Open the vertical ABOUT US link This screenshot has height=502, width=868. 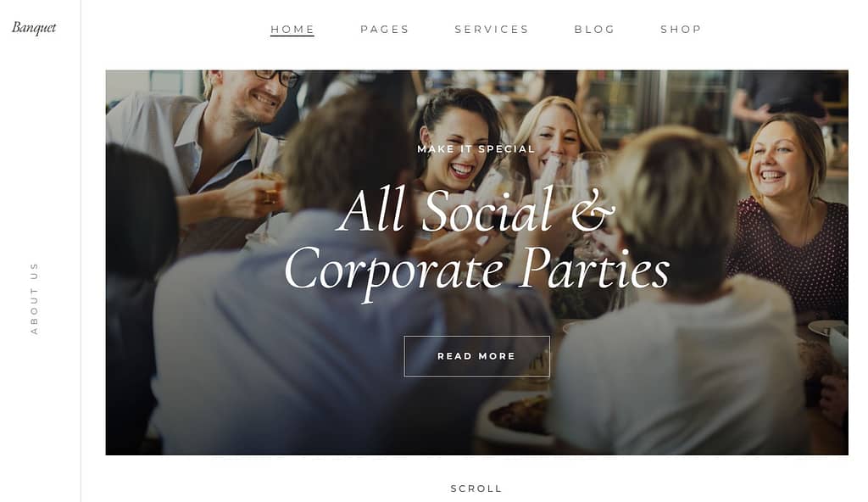(x=34, y=298)
